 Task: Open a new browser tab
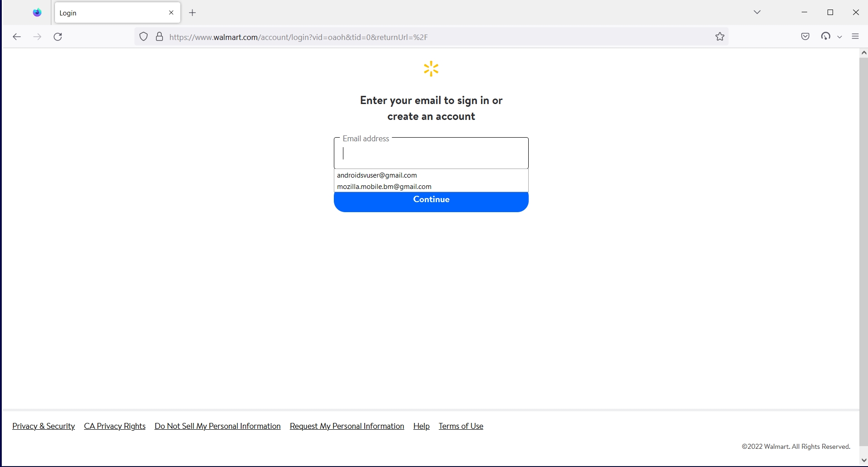pyautogui.click(x=192, y=13)
